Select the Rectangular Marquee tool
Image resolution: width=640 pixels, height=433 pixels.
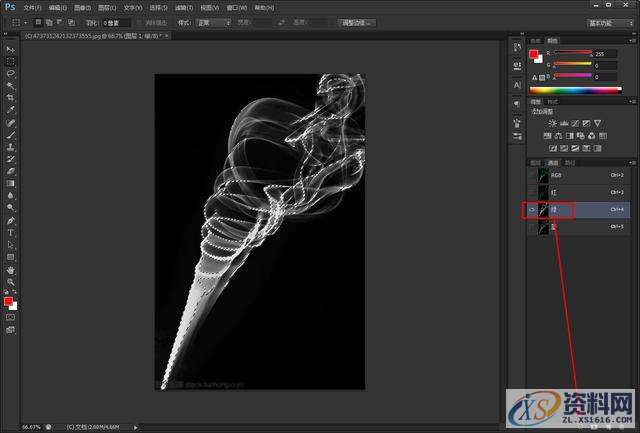click(x=10, y=61)
